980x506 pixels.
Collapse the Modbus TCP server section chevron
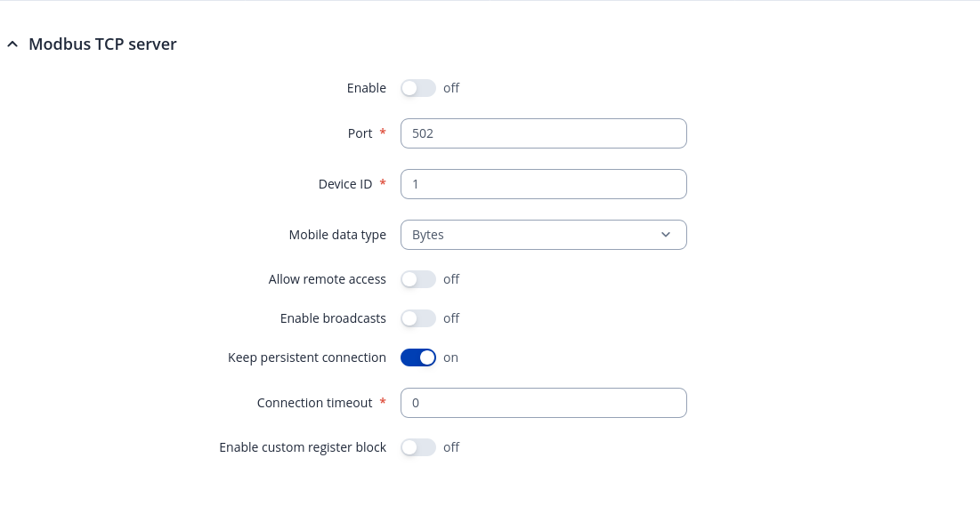(12, 44)
